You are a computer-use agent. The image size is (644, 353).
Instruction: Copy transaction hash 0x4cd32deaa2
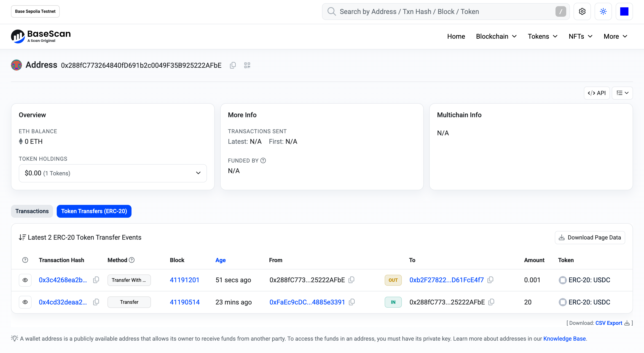click(x=96, y=302)
